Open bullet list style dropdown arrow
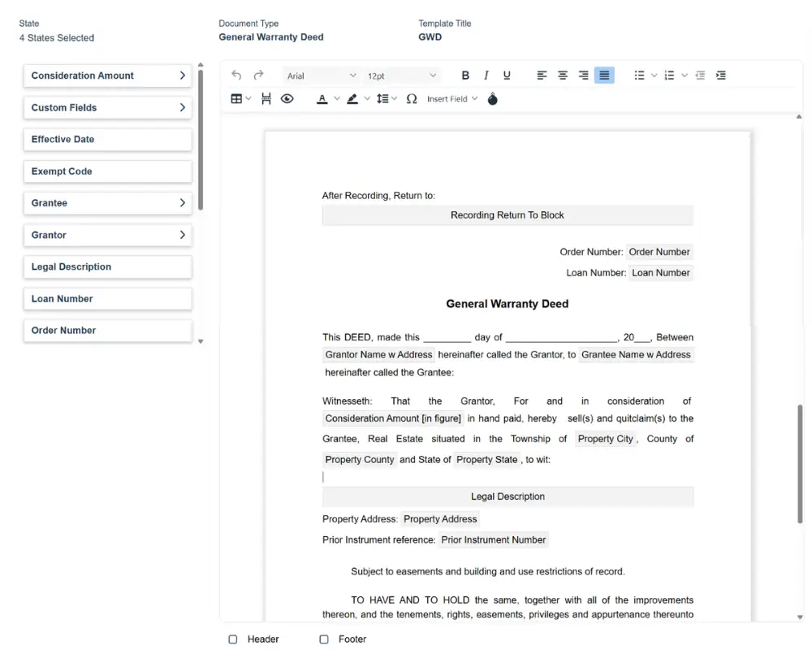 pos(654,76)
